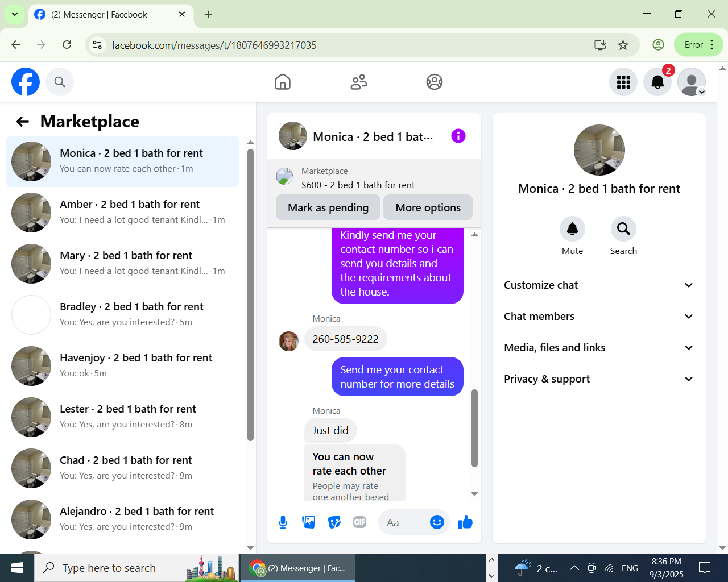The width and height of the screenshot is (728, 582).
Task: Open the account profile menu
Action: (x=692, y=82)
